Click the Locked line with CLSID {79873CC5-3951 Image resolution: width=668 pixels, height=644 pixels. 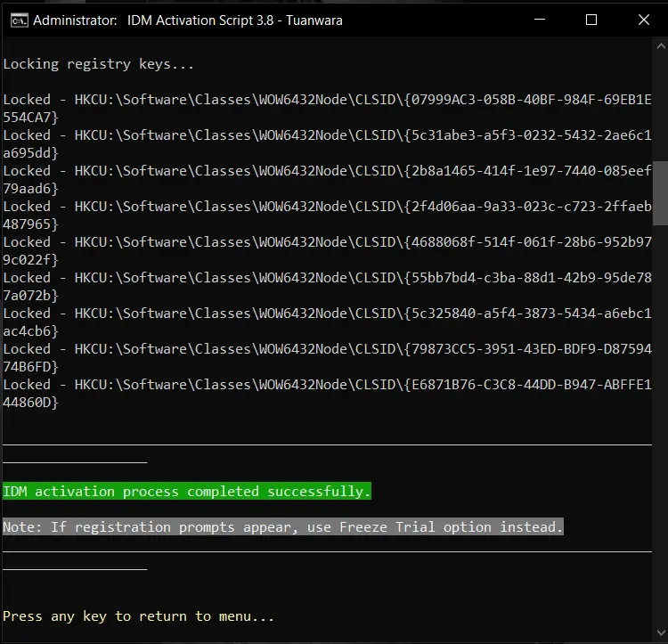coord(327,349)
